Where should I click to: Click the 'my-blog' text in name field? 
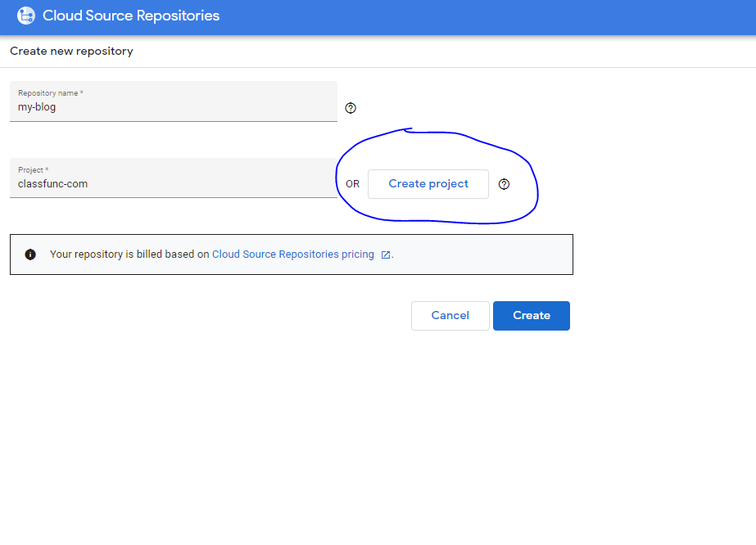click(x=37, y=107)
